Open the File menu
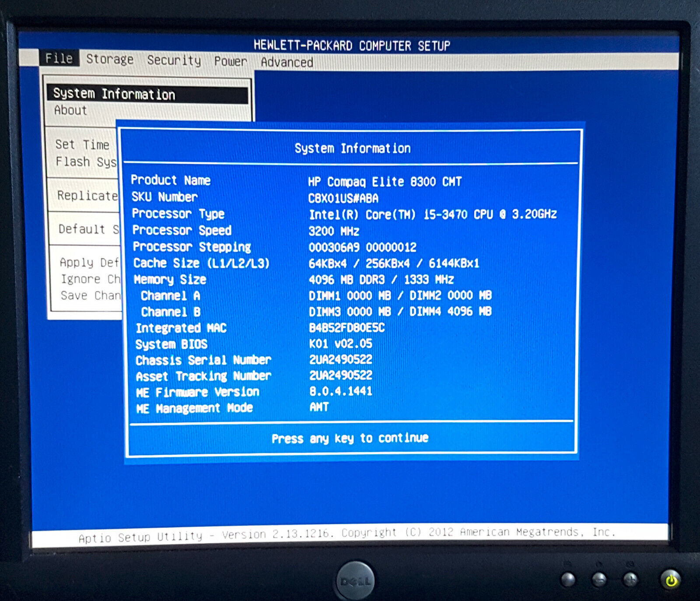Image resolution: width=700 pixels, height=601 pixels. (x=59, y=58)
